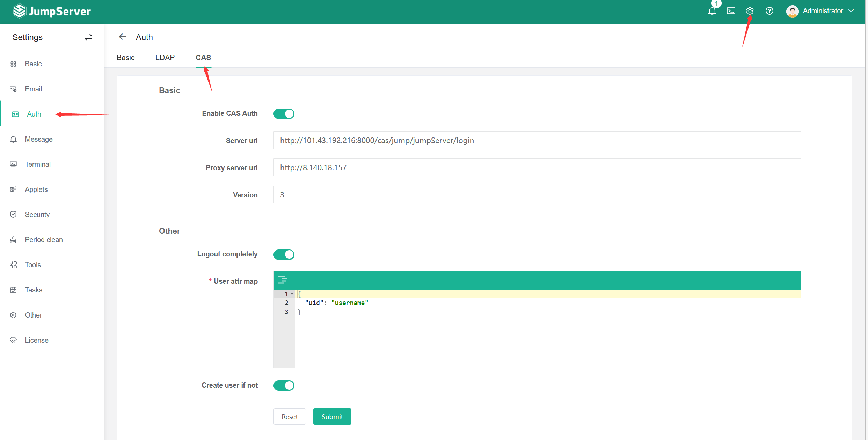868x440 pixels.
Task: Collapse the JSON fold arrow on line 1
Action: pos(292,294)
